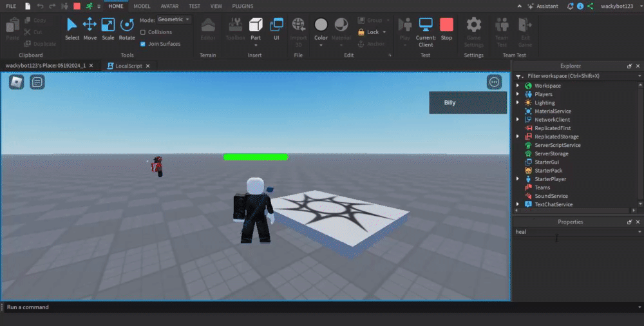This screenshot has height=326, width=644.
Task: Select StarterGui in Explorer
Action: click(546, 162)
